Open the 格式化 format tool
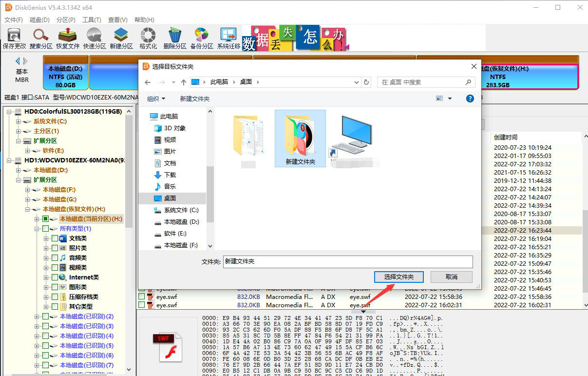Image resolution: width=588 pixels, height=376 pixels. 148,38
